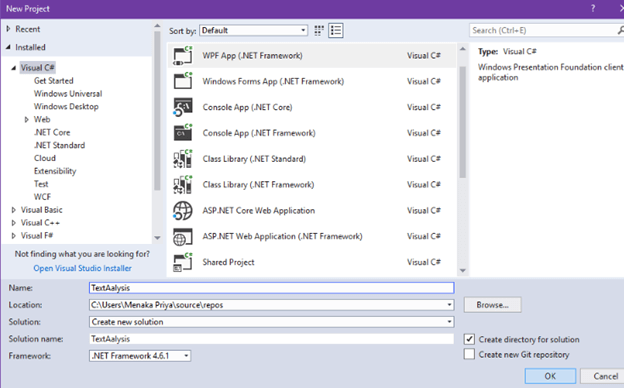Click the OK button
The width and height of the screenshot is (624, 388).
[x=550, y=376]
